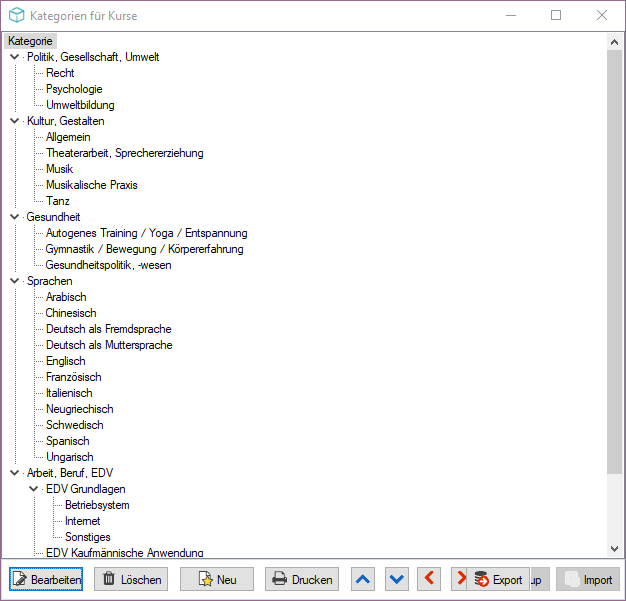Select the Italienisch language
This screenshot has width=626, height=601.
[69, 393]
